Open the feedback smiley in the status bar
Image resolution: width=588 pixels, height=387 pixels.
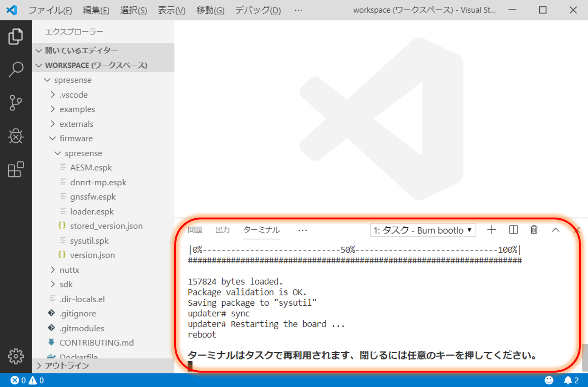click(549, 380)
